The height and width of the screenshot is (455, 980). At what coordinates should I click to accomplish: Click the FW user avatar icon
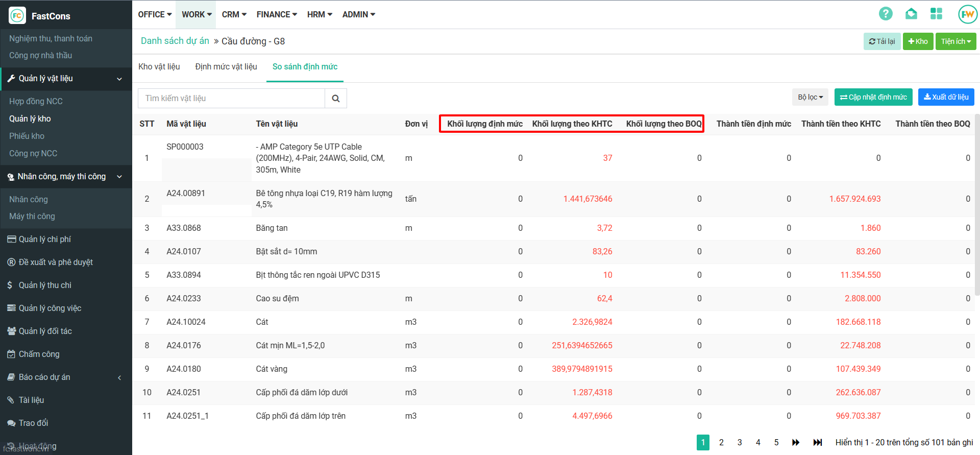coord(967,14)
